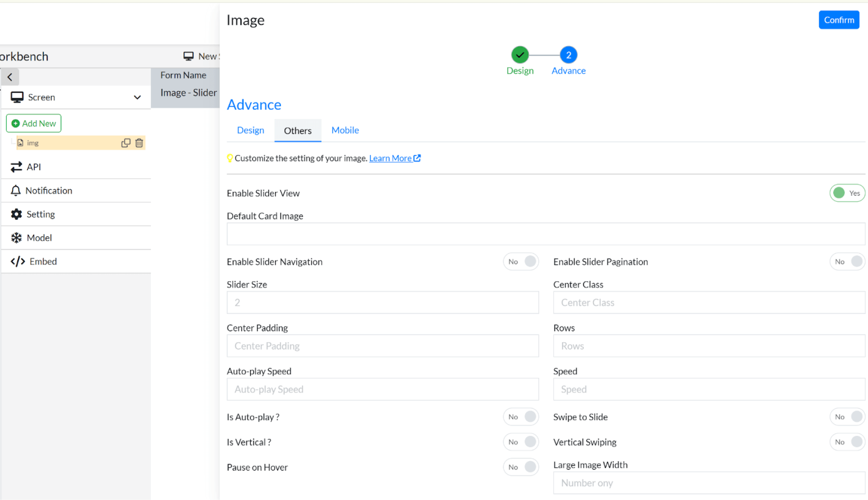Delete the img element via the trash icon

(x=139, y=143)
